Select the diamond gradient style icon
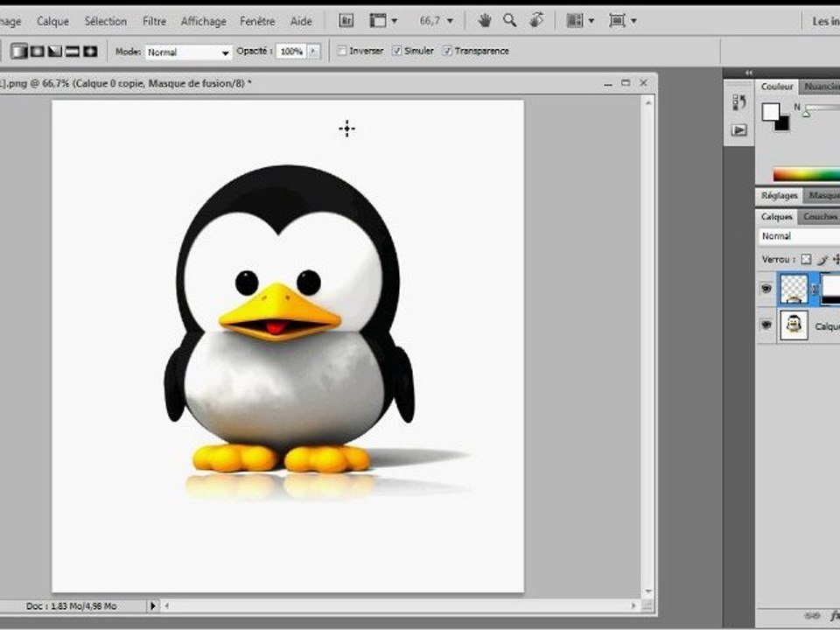Image resolution: width=840 pixels, height=630 pixels. (90, 52)
